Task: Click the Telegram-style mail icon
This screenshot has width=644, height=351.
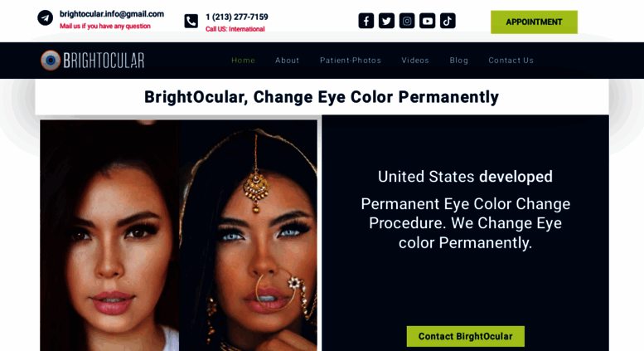Action: (46, 17)
